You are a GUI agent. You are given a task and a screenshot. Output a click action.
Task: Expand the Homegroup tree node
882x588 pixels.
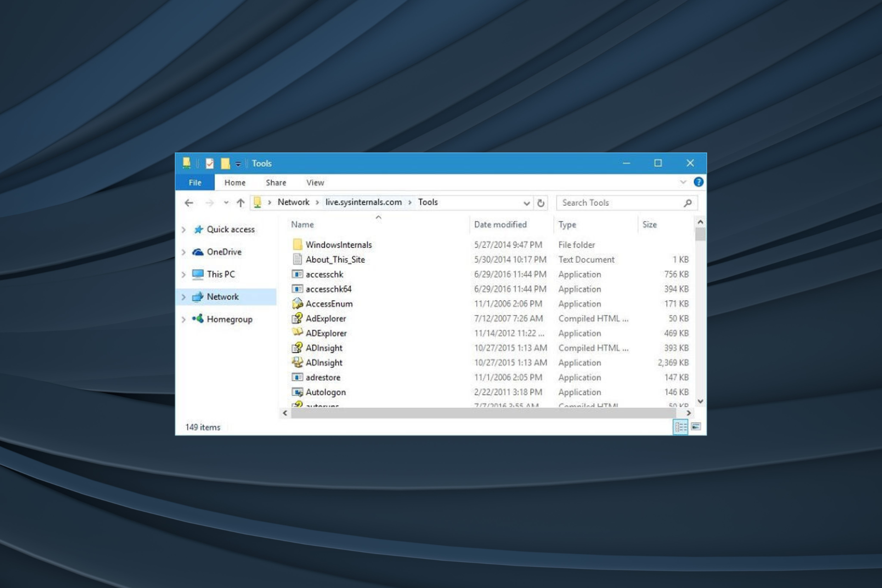184,319
